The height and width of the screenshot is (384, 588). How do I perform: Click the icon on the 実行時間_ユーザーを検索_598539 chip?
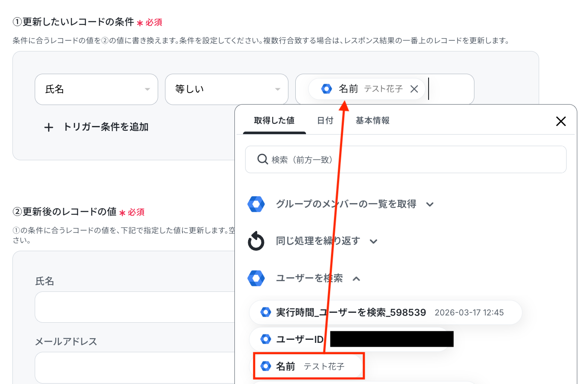click(266, 312)
